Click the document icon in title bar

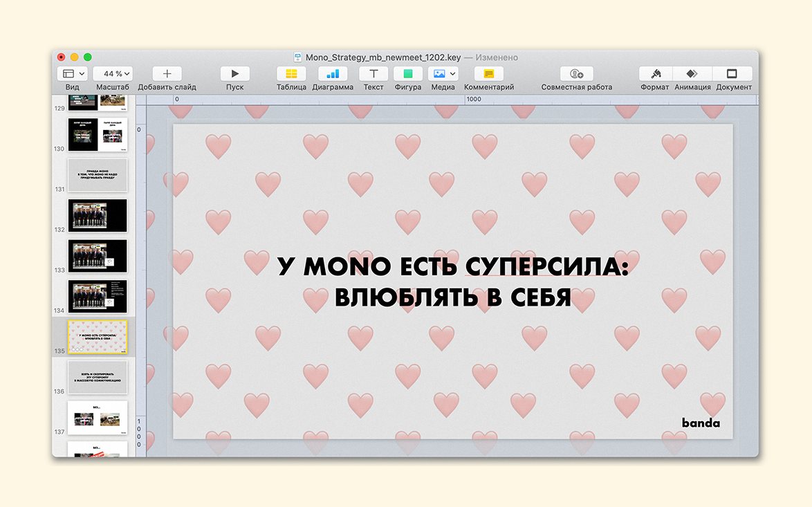click(298, 57)
